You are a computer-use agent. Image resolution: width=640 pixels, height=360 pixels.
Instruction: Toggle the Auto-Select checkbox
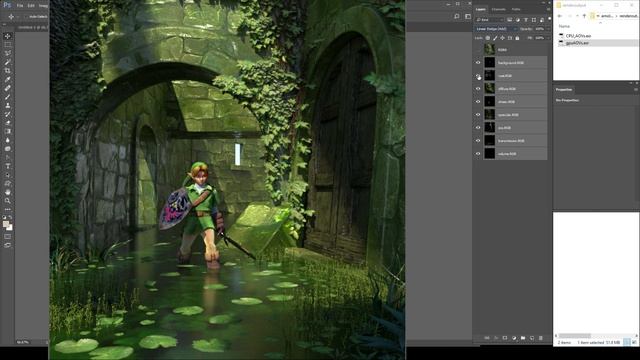pyautogui.click(x=25, y=17)
